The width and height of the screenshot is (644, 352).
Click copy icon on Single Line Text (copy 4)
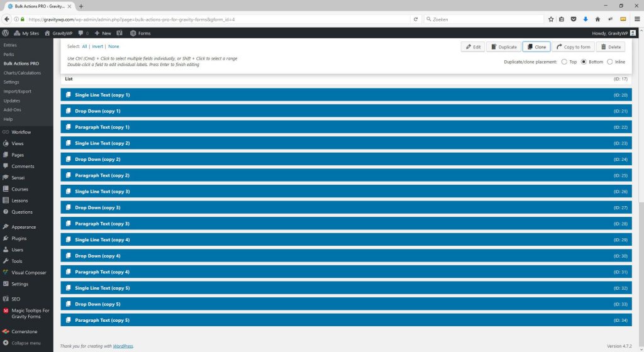(68, 239)
